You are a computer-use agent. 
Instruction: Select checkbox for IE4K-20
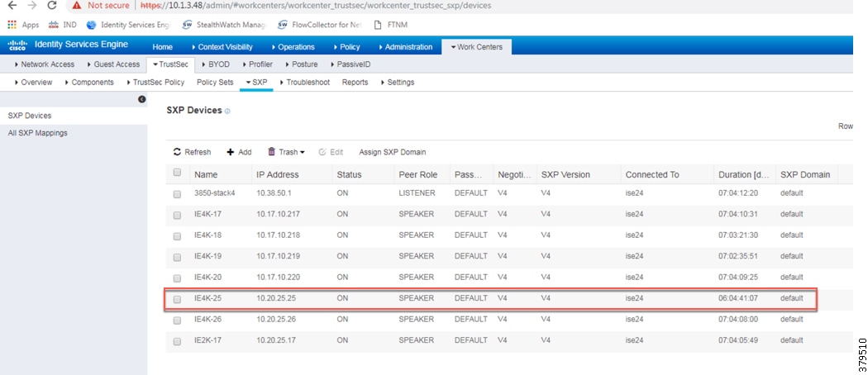point(177,278)
